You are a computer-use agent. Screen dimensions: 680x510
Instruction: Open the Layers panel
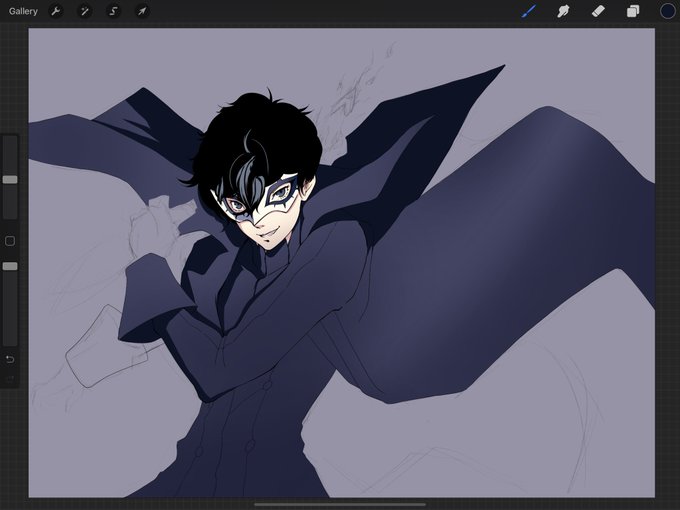[633, 11]
